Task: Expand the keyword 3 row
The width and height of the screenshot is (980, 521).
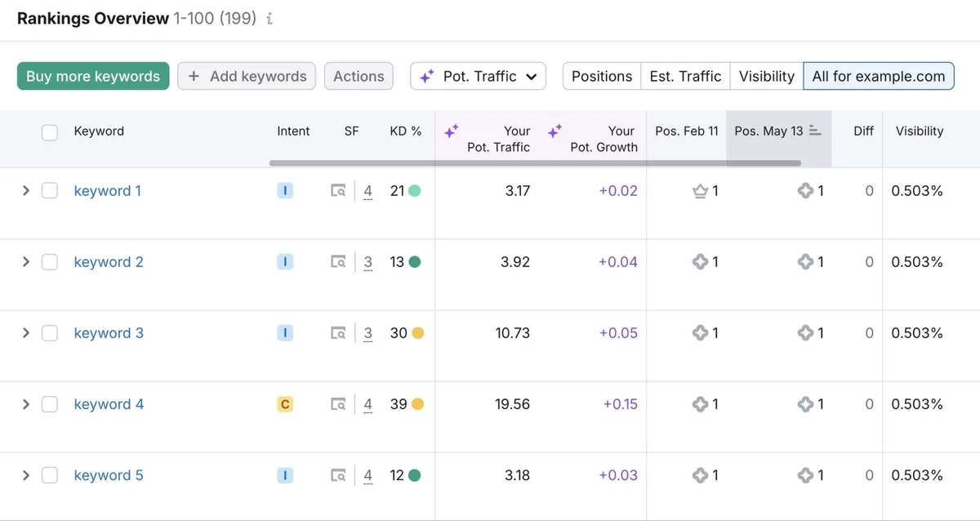Action: click(x=25, y=333)
